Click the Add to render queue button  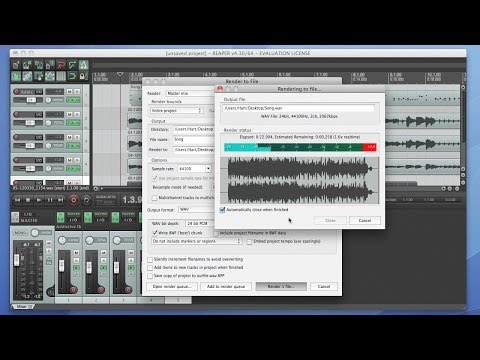pyautogui.click(x=226, y=286)
